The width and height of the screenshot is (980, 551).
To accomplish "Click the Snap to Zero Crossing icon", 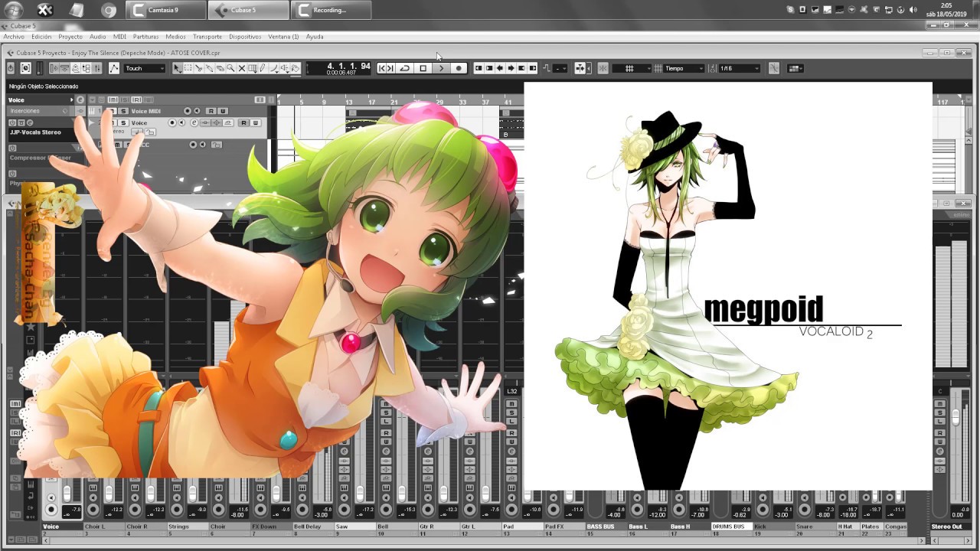I will pos(774,68).
